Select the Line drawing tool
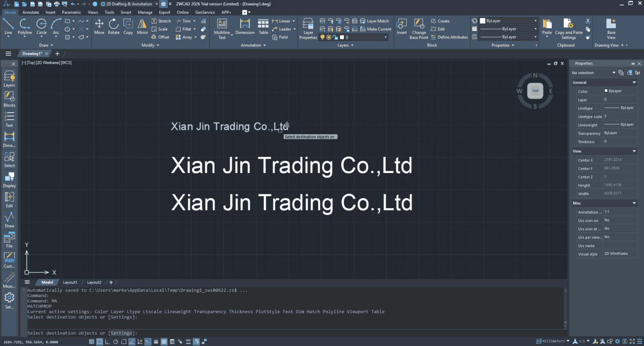 8,27
